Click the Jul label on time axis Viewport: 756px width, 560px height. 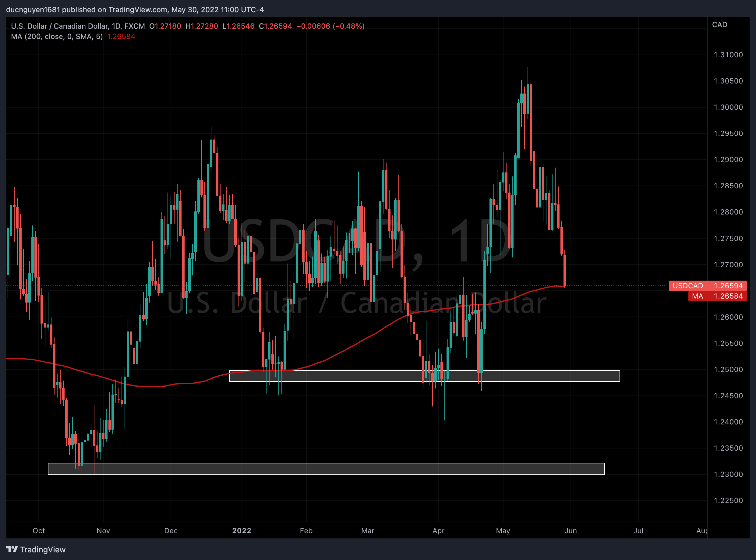638,530
